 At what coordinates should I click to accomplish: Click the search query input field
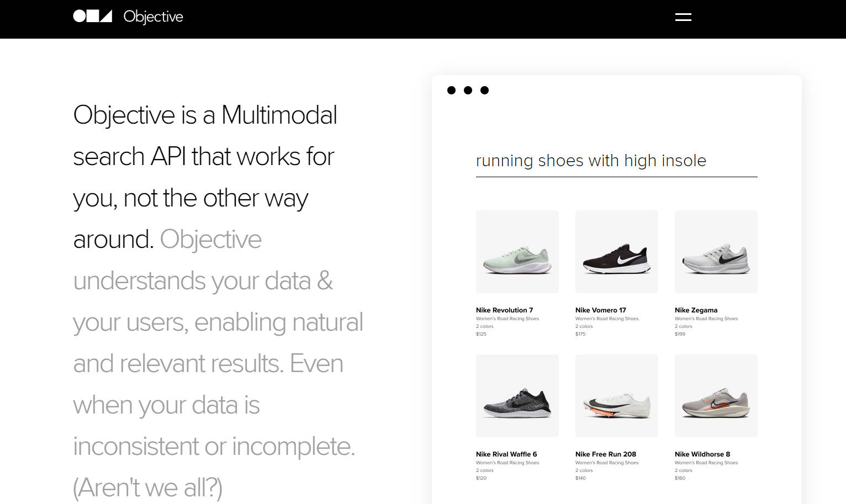pos(616,162)
